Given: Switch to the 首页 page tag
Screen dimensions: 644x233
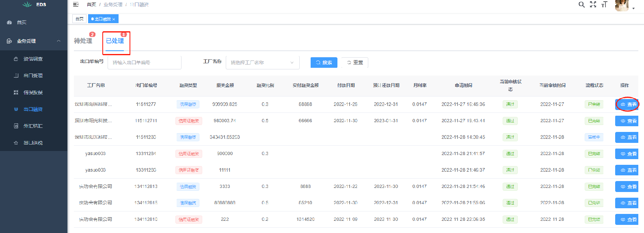Looking at the screenshot, I should pos(80,19).
